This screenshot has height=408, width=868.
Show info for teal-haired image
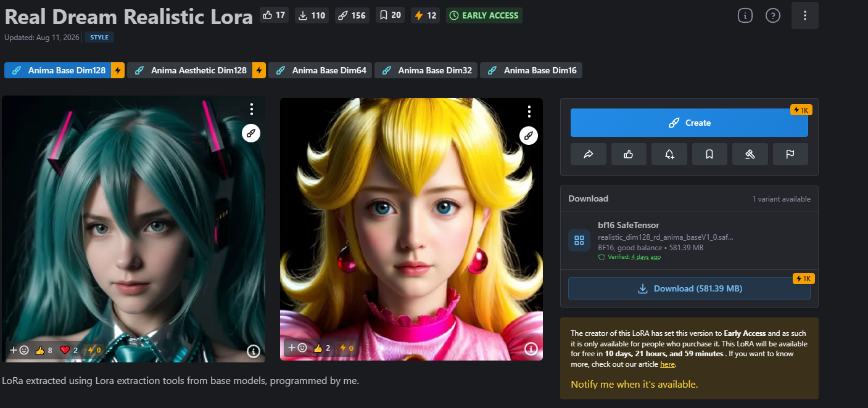254,351
